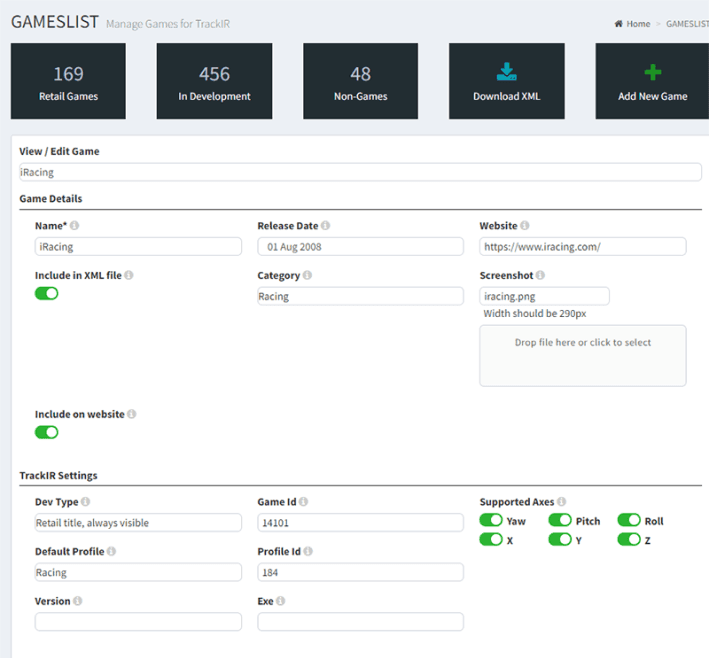The width and height of the screenshot is (709, 658).
Task: Click the info icon beside Dev Type
Action: (x=85, y=502)
